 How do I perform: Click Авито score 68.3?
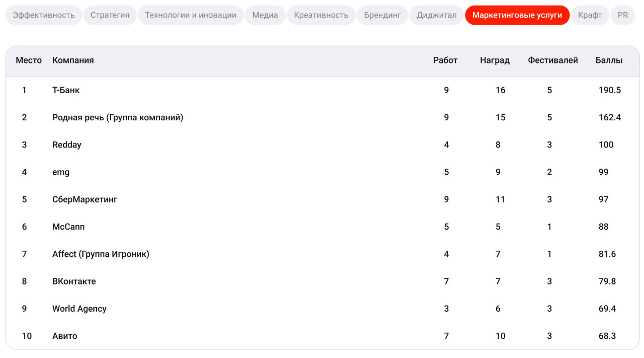pos(607,336)
